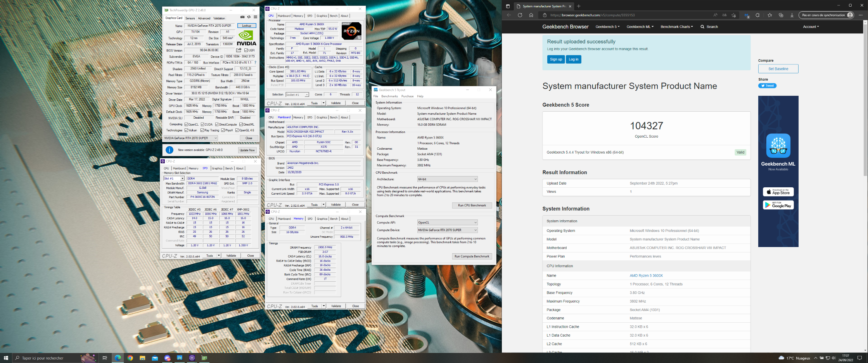Toggle the OpenGL 4.6 checkbox in GPU-Z
868x363 pixels.
pos(237,130)
